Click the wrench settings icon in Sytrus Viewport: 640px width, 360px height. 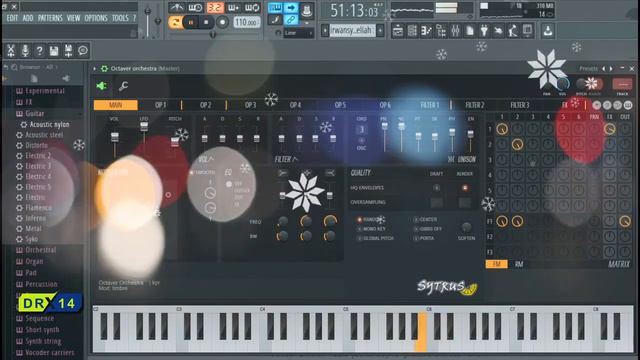123,86
